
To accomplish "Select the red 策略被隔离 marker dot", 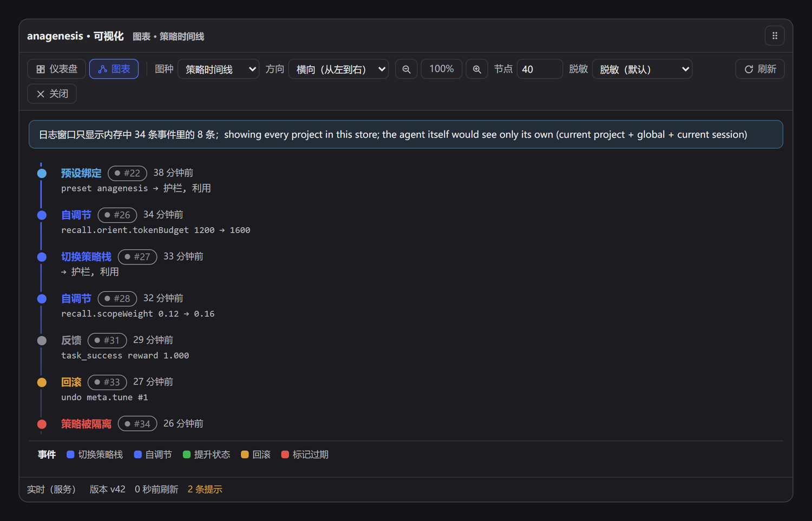I will (x=42, y=424).
